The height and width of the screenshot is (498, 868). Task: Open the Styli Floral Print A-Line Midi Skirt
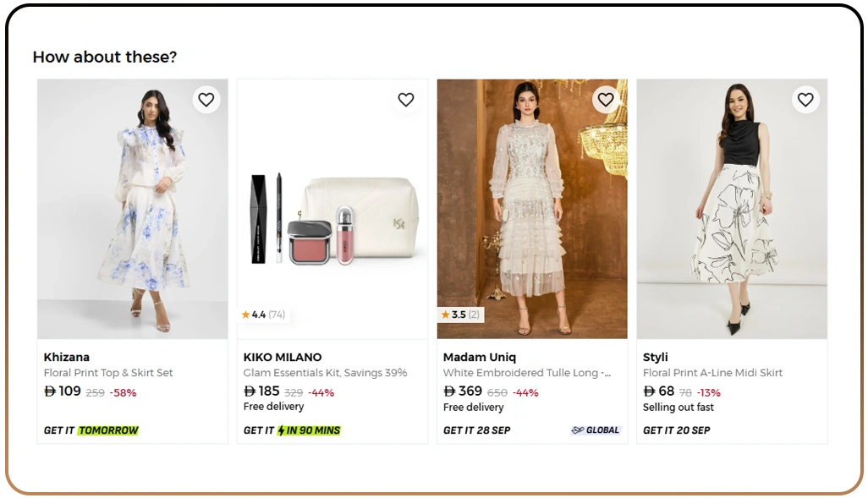[x=713, y=372]
